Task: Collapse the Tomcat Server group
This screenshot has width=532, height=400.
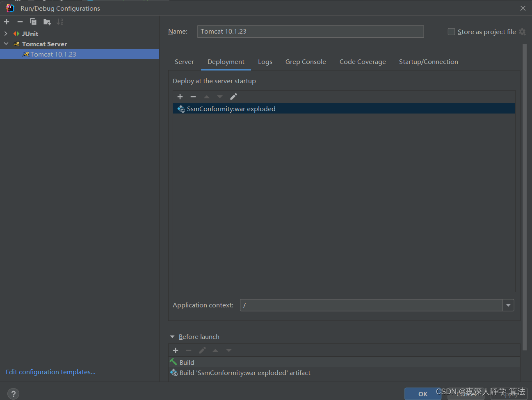Action: [6, 44]
